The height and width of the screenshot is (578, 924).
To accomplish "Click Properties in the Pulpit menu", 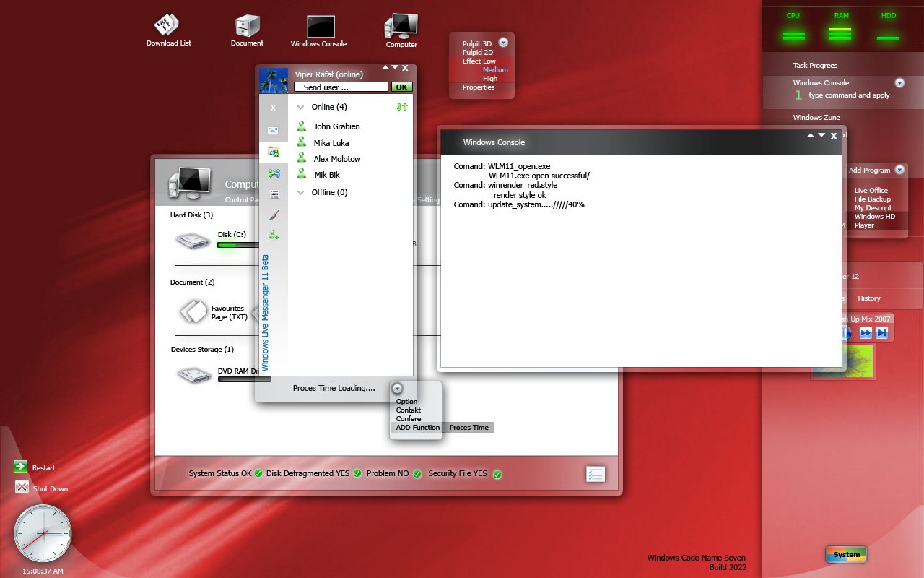I will point(479,87).
